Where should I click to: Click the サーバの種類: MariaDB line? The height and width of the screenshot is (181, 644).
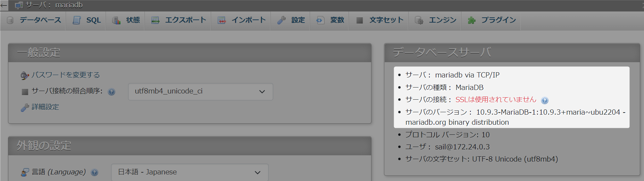tap(444, 88)
